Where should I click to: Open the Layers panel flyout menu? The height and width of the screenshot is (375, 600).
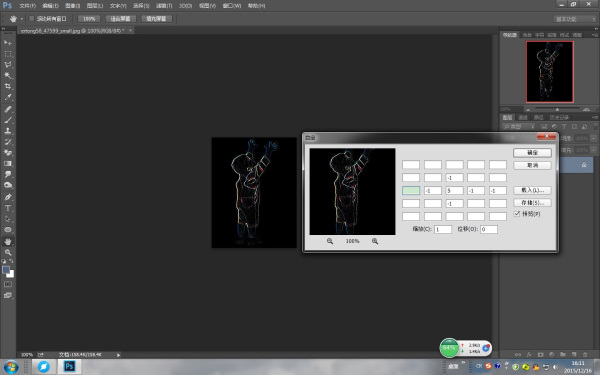click(595, 117)
